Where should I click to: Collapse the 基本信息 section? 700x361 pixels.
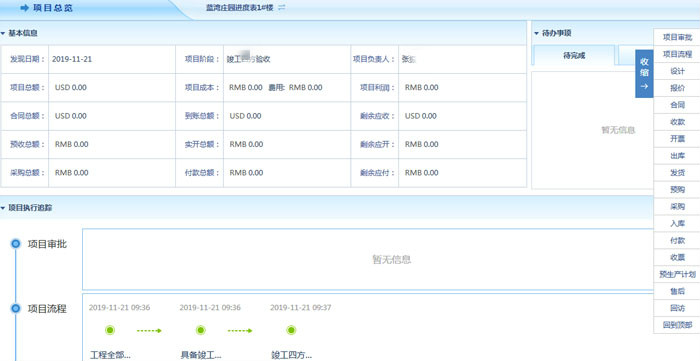tap(3, 33)
